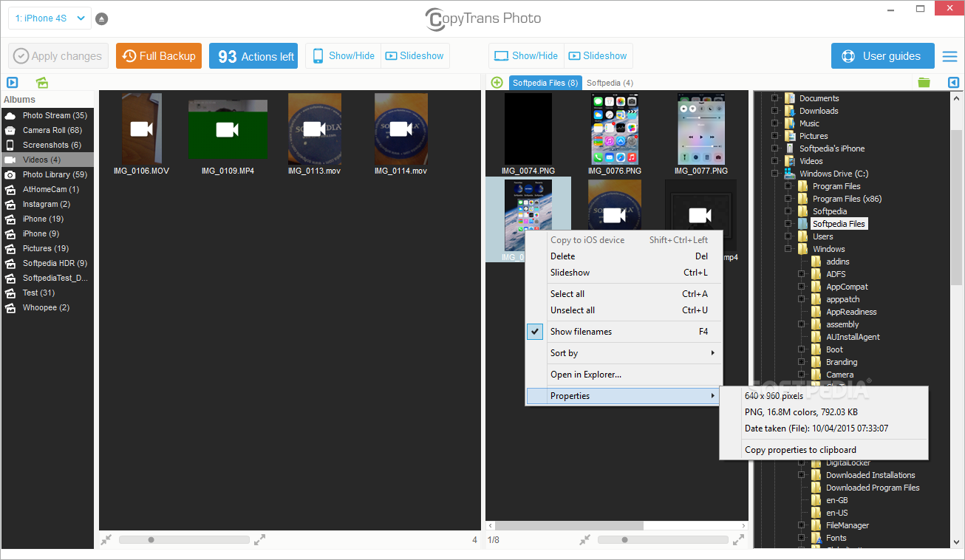Click the green plus add-folder icon
The height and width of the screenshot is (560, 965).
point(497,83)
